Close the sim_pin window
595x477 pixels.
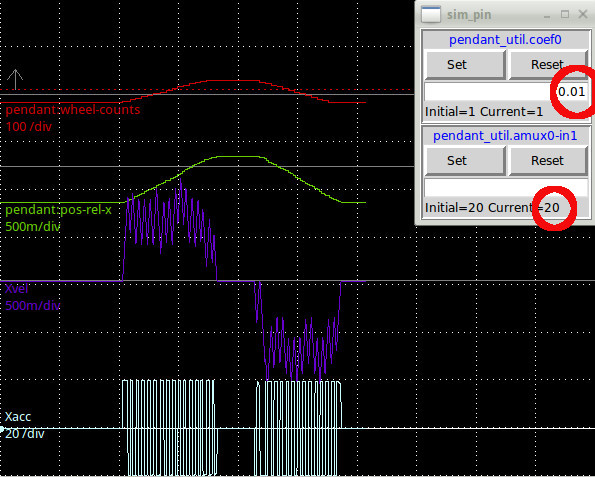click(583, 14)
